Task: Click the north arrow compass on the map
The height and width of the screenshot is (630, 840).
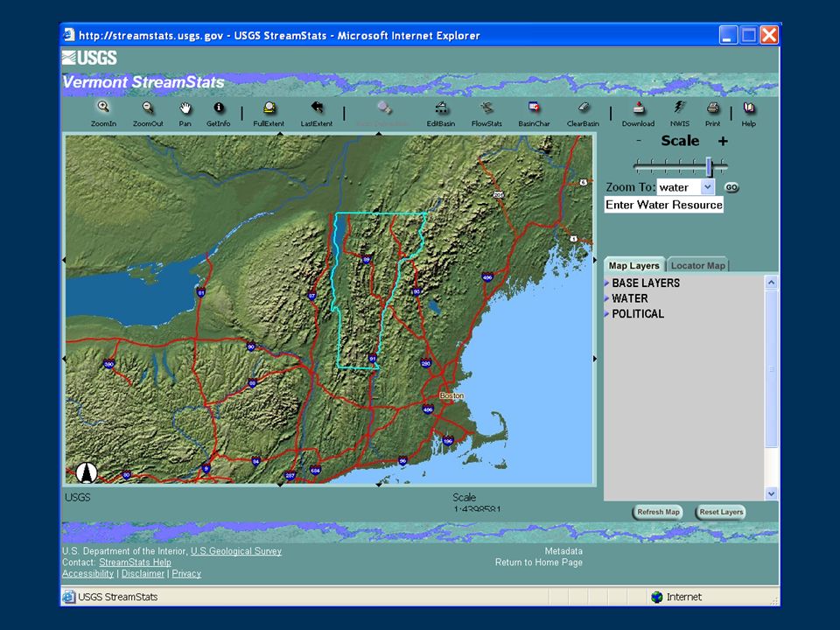Action: [87, 472]
